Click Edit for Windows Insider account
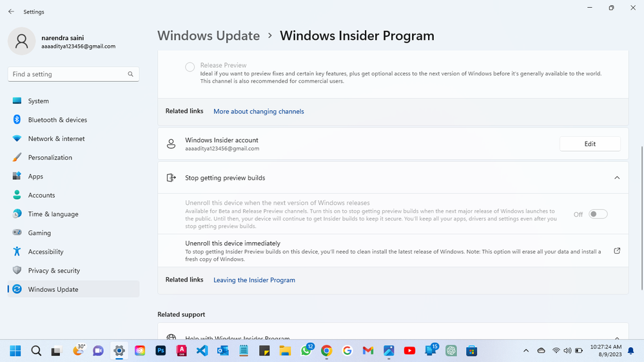The height and width of the screenshot is (362, 644). coord(590,144)
